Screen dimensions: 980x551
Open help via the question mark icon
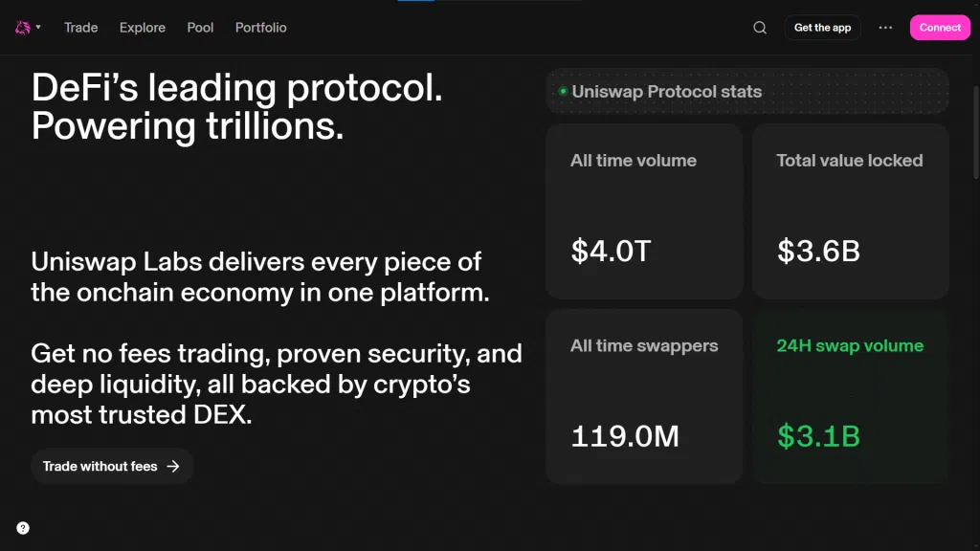pos(23,528)
